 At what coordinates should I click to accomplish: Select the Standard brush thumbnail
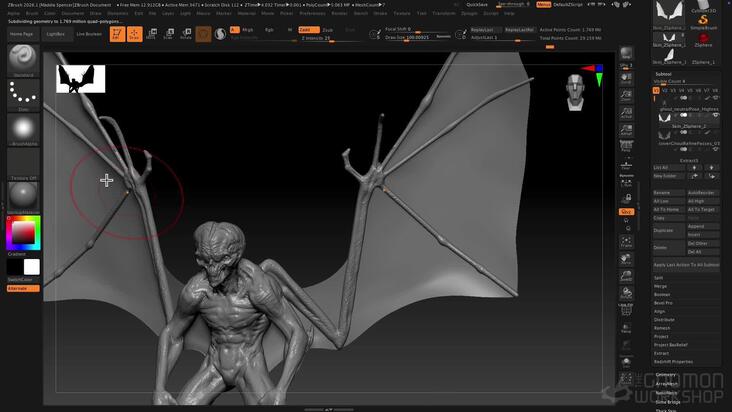[x=23, y=59]
